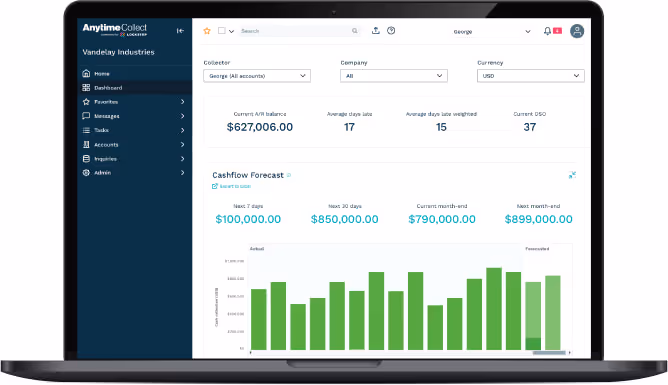This screenshot has width=668, height=385.
Task: Click the Cashflow Forecast heading
Action: click(248, 175)
